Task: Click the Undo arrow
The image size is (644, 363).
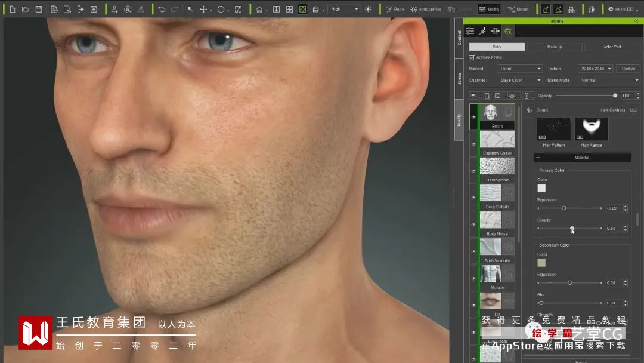Action: pos(162,9)
